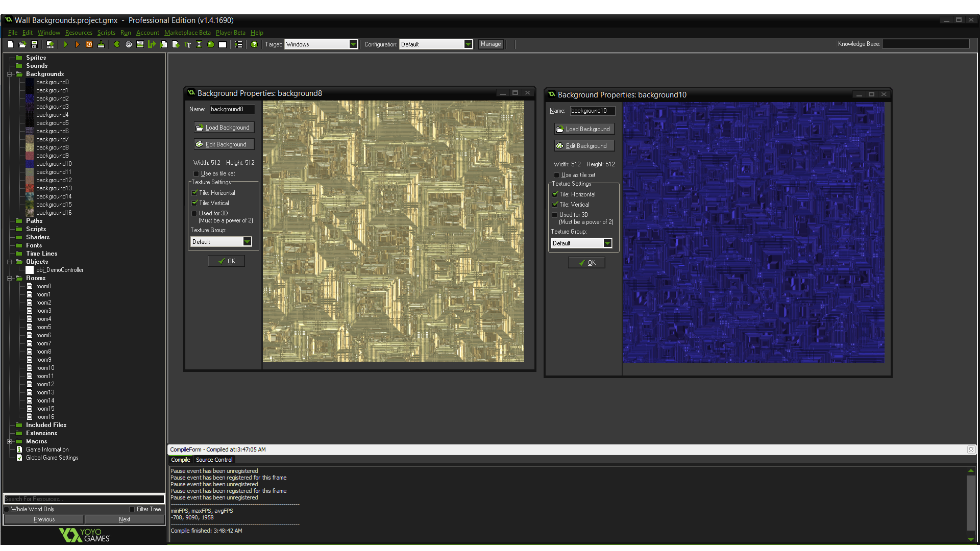
Task: Run the game with the green play icon
Action: click(x=66, y=44)
